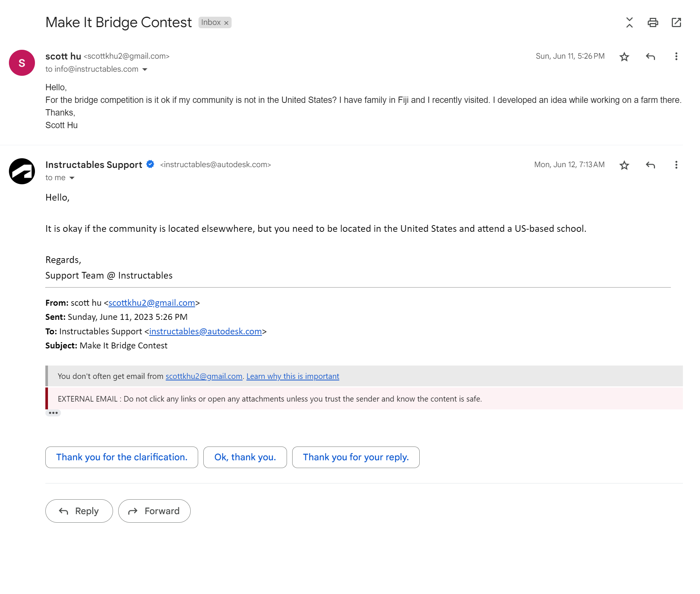
Task: Star the Instructables Support message
Action: (x=624, y=165)
